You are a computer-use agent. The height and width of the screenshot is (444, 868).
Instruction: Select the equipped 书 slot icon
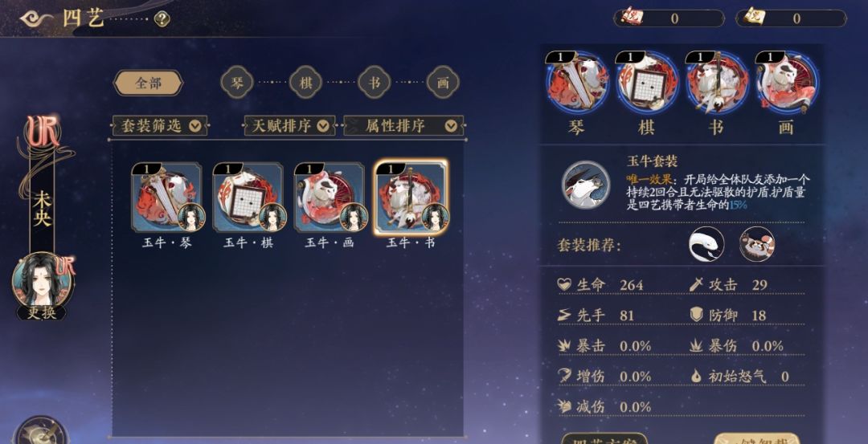[716, 83]
